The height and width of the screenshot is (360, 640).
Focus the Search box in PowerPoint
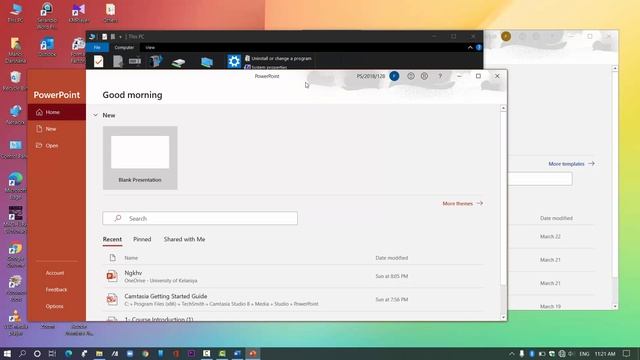(x=200, y=218)
